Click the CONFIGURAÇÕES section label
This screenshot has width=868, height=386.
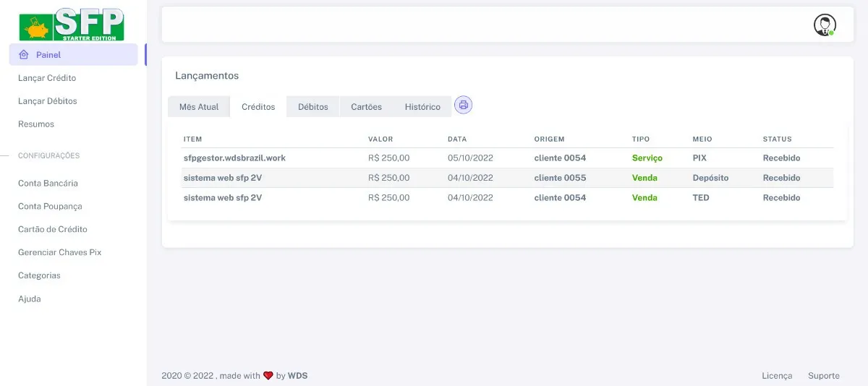click(x=48, y=155)
